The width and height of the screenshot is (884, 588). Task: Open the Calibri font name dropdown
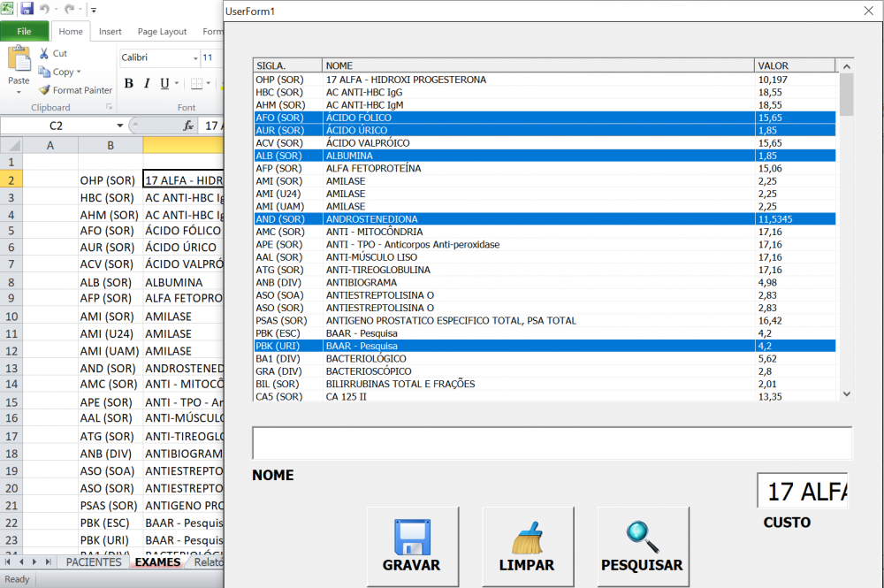click(x=194, y=58)
